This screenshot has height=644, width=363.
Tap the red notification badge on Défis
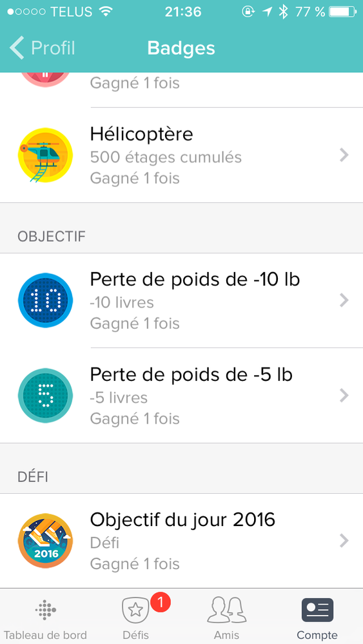(x=161, y=603)
